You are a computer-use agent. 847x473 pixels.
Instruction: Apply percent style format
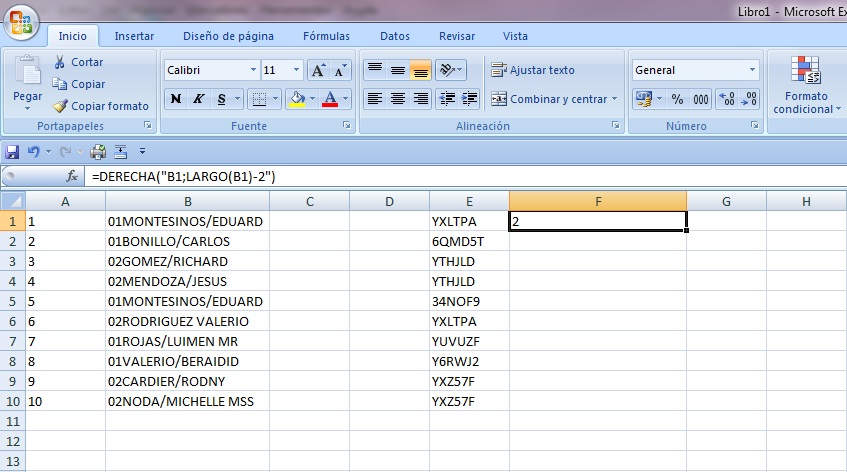point(677,99)
